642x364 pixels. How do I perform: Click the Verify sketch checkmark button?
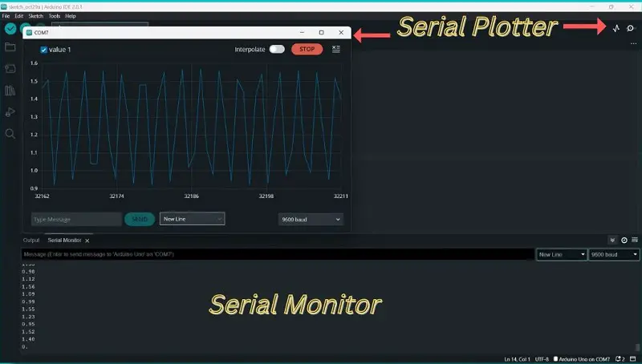coord(10,29)
